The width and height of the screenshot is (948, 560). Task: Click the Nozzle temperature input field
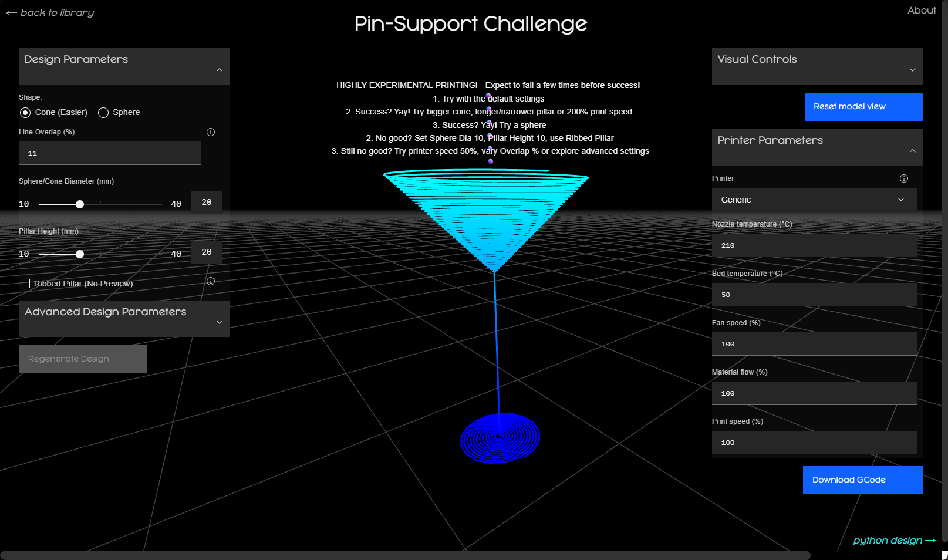pos(814,245)
